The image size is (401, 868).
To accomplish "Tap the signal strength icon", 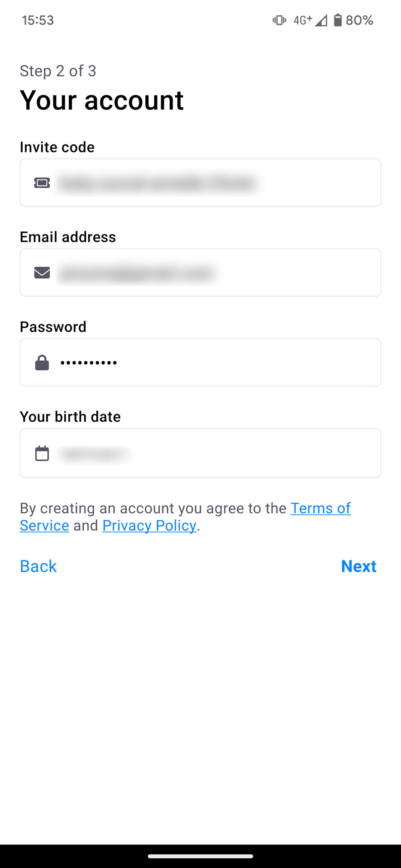I will (x=321, y=20).
